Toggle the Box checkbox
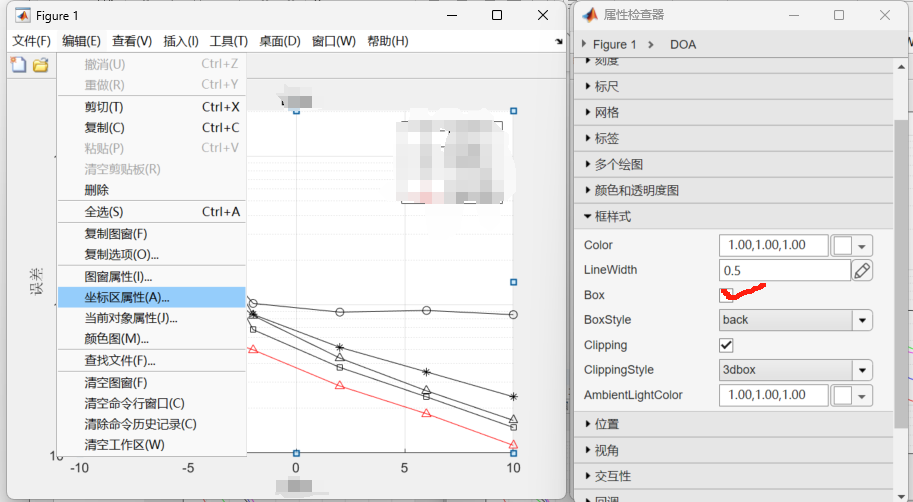 726,295
